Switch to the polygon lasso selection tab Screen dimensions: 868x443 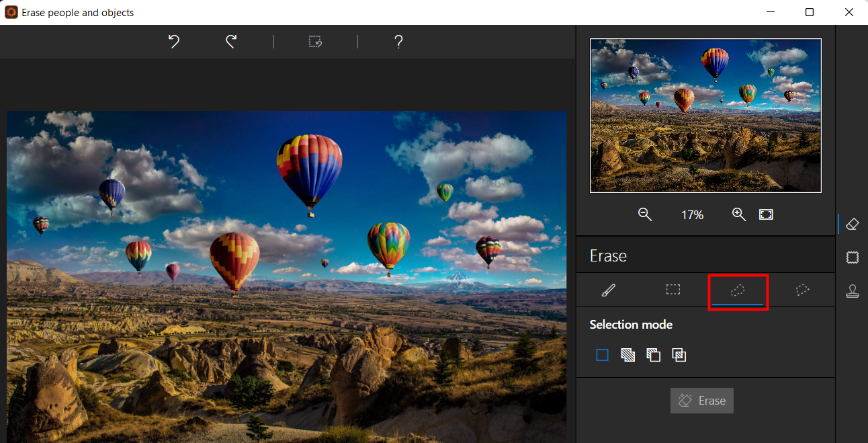pos(802,290)
